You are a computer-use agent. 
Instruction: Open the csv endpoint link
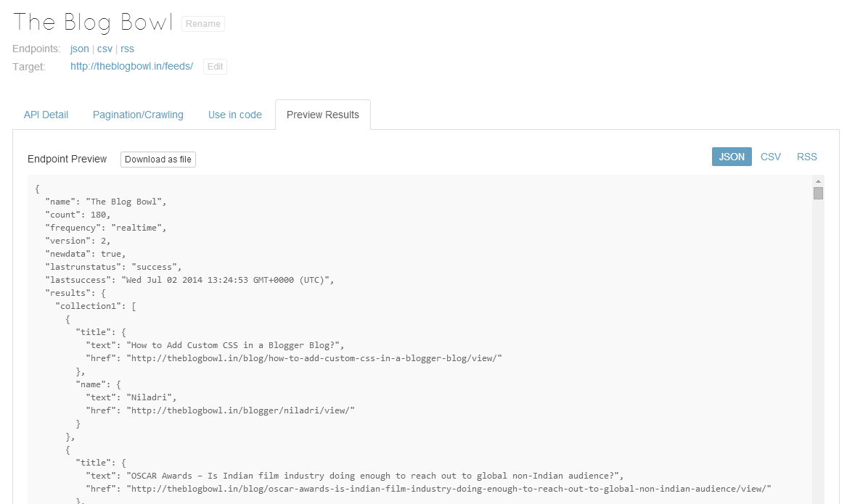[105, 49]
